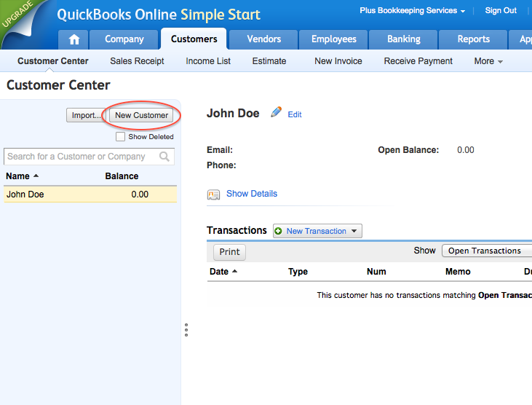
Task: Click the search magnifier icon
Action: (x=164, y=157)
